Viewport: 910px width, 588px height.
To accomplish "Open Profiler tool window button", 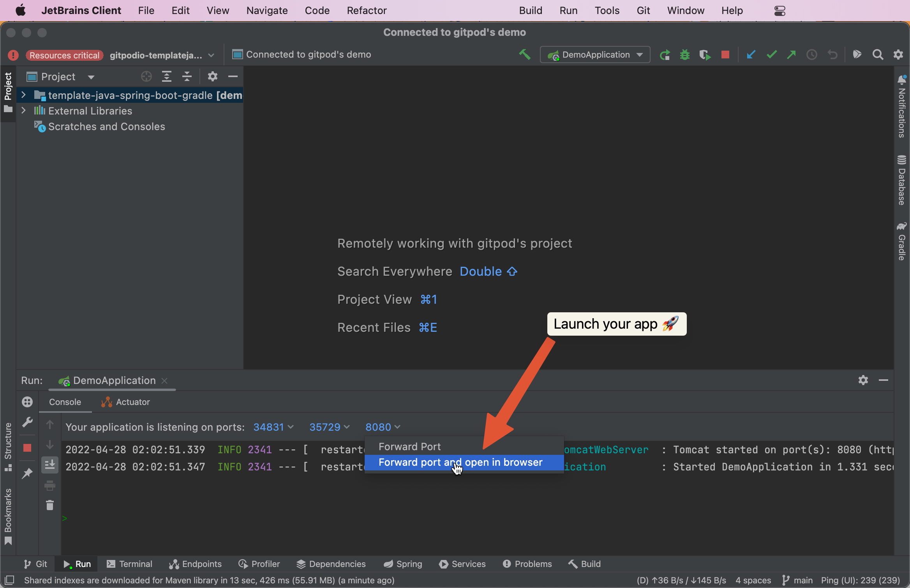I will click(x=259, y=564).
